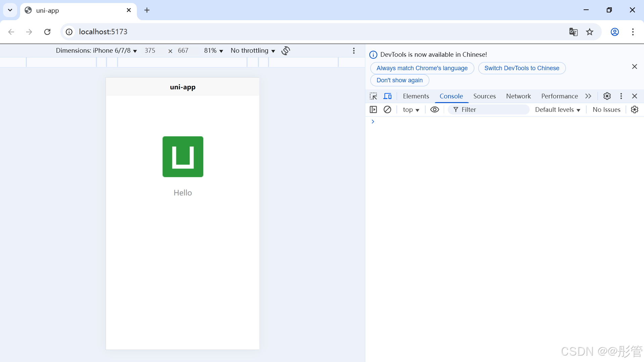Switch to the Performance tab

tap(559, 96)
